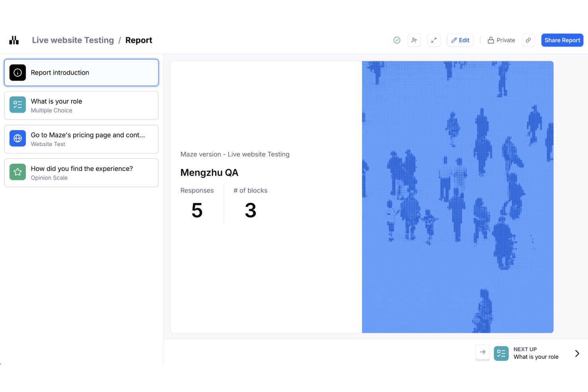588x392 pixels.
Task: Click the Website Test globe icon
Action: pyautogui.click(x=17, y=138)
